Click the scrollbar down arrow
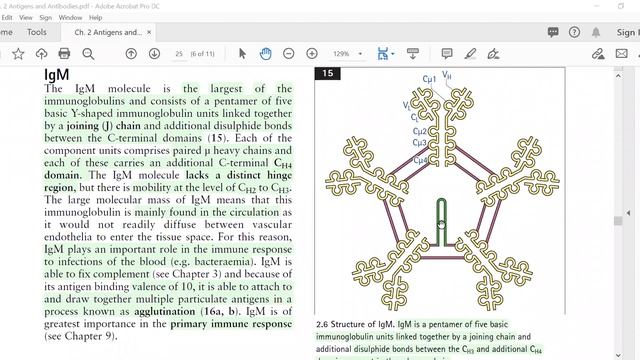Screen dimensions: 640x360 coord(618,356)
